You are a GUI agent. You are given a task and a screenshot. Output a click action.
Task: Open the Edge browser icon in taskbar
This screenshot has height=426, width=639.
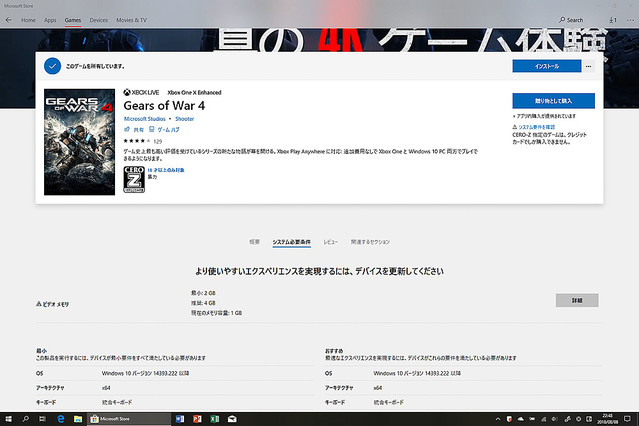pos(60,418)
